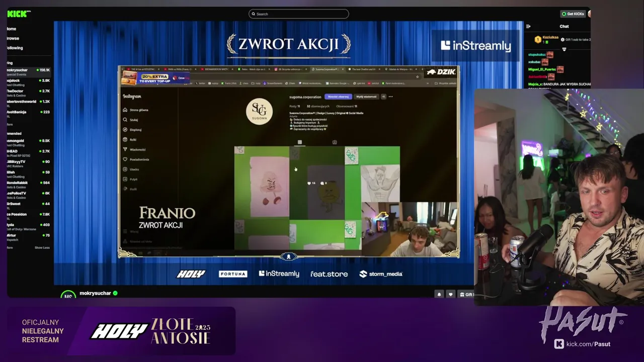Image resolution: width=644 pixels, height=362 pixels.
Task: Open Profil in the Instagram sidebar
Action: 130,189
